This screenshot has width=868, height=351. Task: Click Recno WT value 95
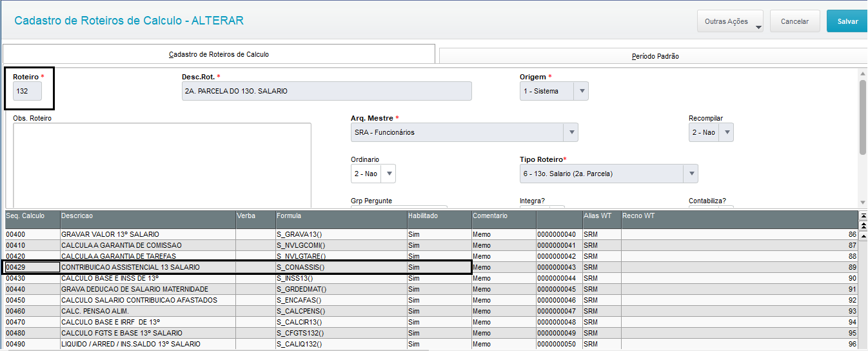740,333
